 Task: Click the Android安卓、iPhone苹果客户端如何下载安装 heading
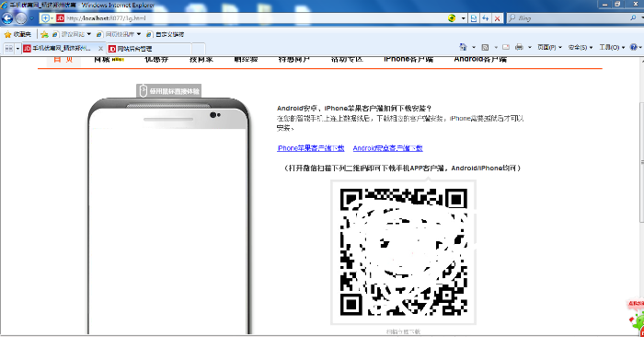pos(354,108)
